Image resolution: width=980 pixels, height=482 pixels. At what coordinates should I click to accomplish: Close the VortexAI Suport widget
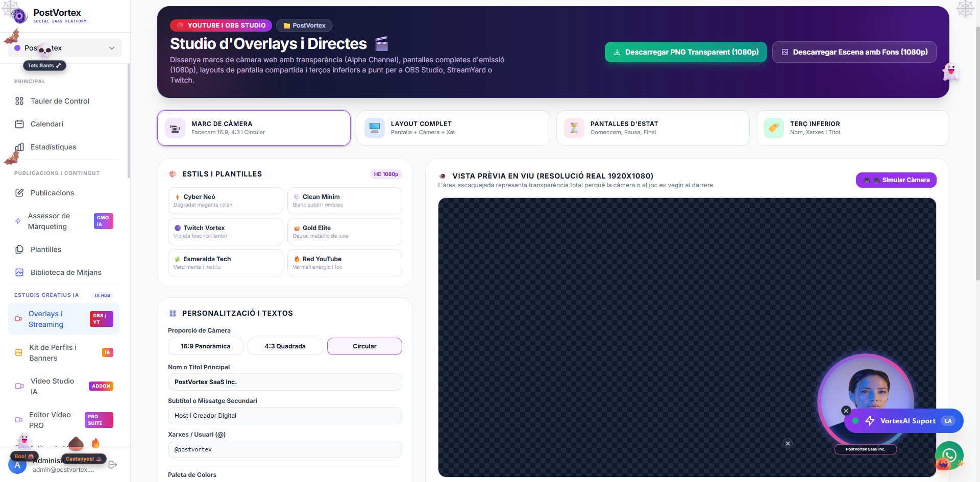coord(846,411)
